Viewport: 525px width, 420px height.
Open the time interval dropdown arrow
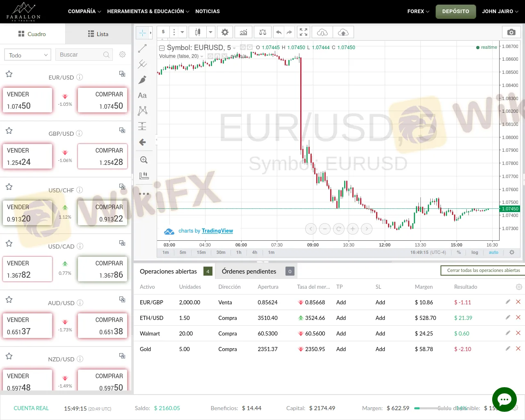tap(182, 32)
